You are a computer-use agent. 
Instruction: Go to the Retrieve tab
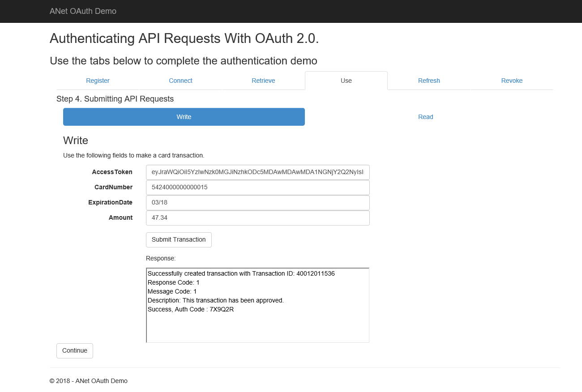(x=263, y=81)
